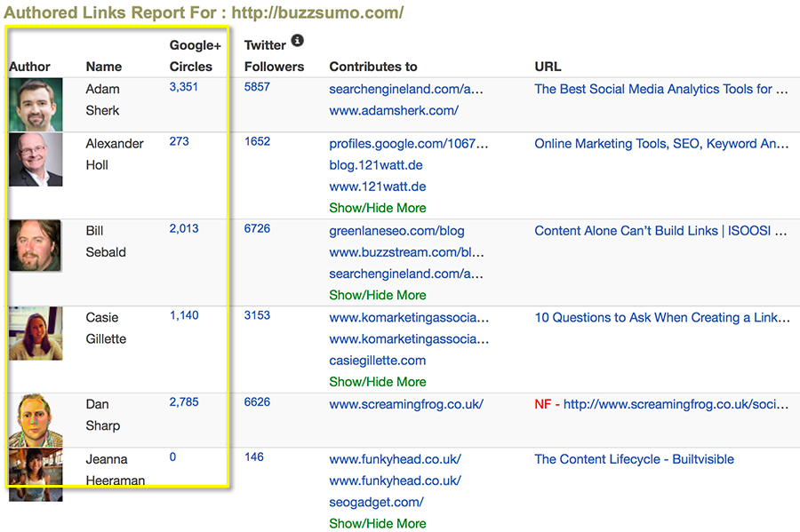Toggle Show/Hide More under seogadget.com
Viewport: 800px width, 532px height.
378,524
